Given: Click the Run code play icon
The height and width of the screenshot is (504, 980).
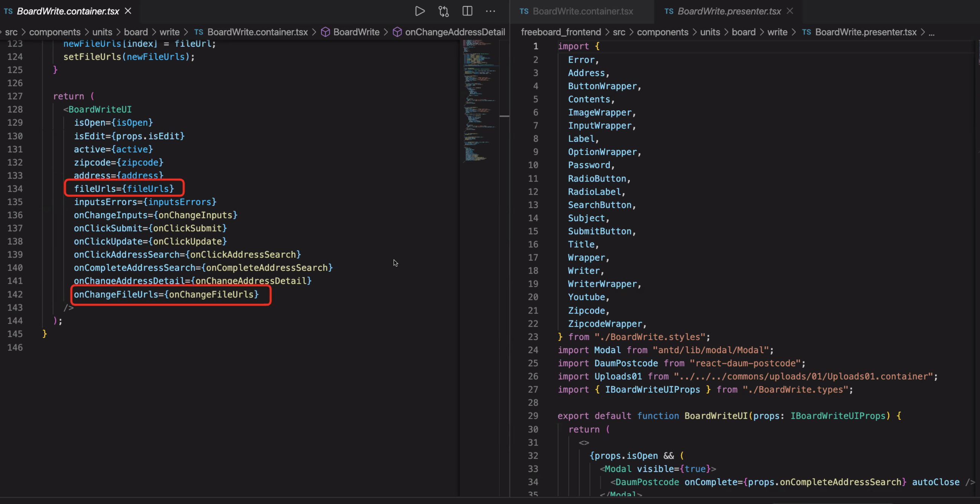Looking at the screenshot, I should tap(420, 11).
